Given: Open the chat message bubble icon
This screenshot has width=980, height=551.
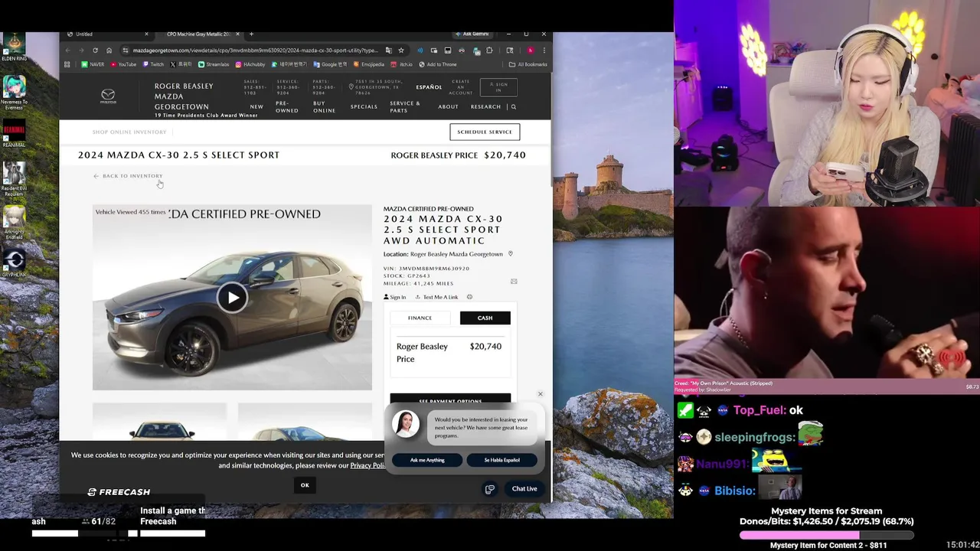Looking at the screenshot, I should tap(490, 489).
